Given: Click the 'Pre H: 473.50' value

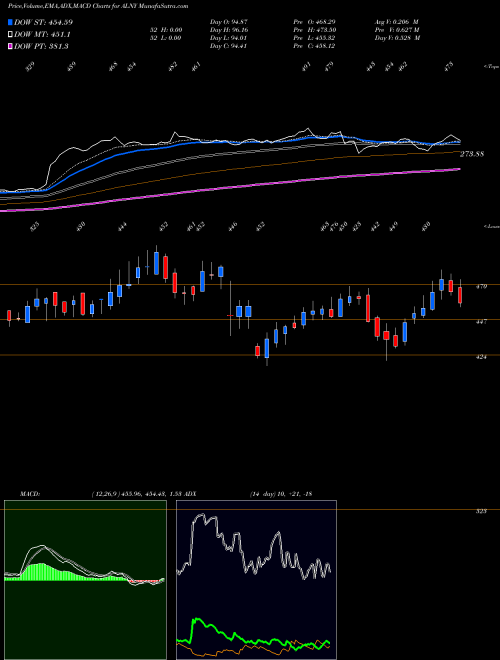Looking at the screenshot, I should [x=315, y=30].
